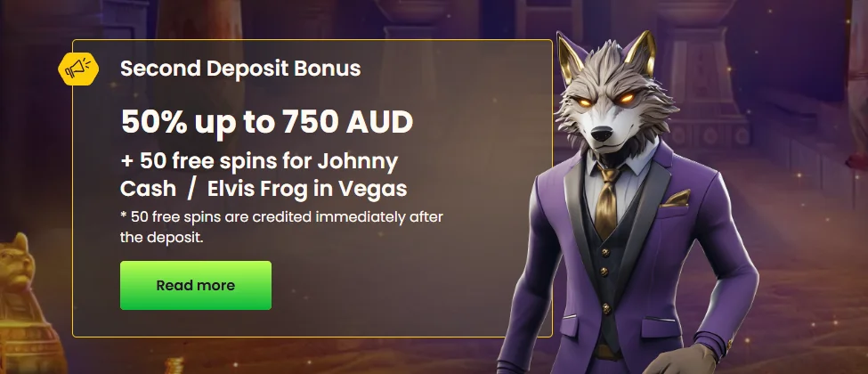This screenshot has height=374, width=868.
Task: Click the wolf mascot's face
Action: [607, 106]
